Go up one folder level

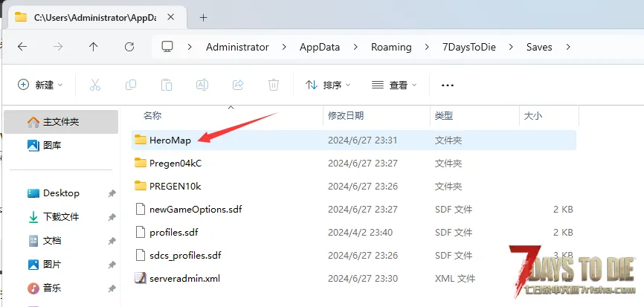pos(93,47)
